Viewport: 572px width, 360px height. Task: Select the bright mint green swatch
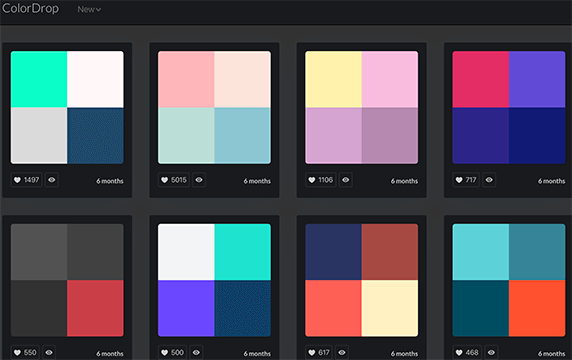(x=39, y=79)
